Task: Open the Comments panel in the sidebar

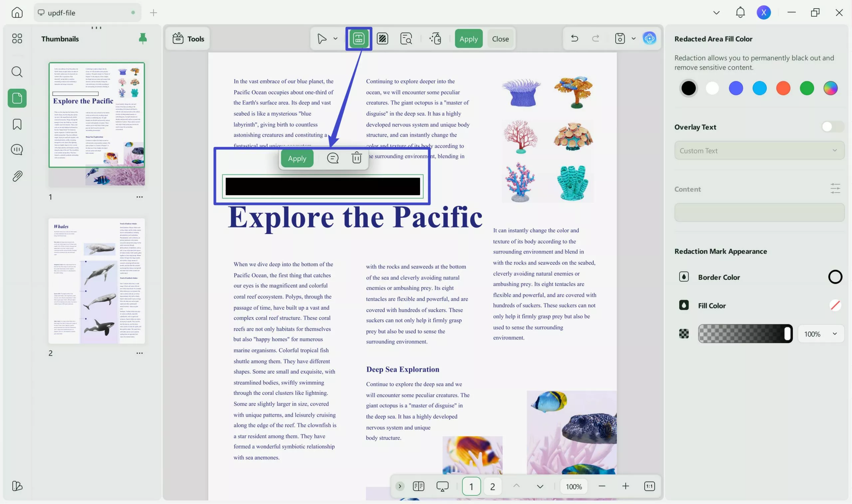Action: point(17,149)
